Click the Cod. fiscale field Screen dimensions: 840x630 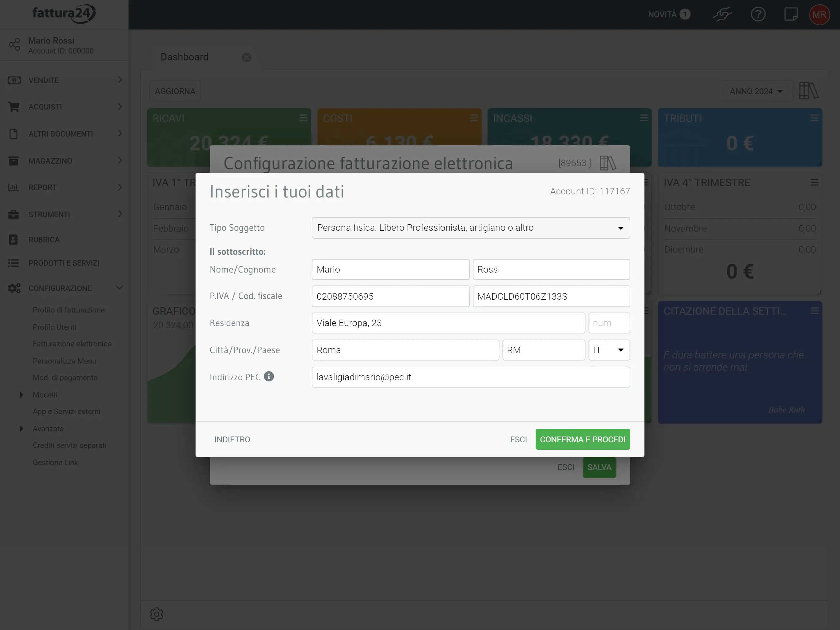click(551, 296)
